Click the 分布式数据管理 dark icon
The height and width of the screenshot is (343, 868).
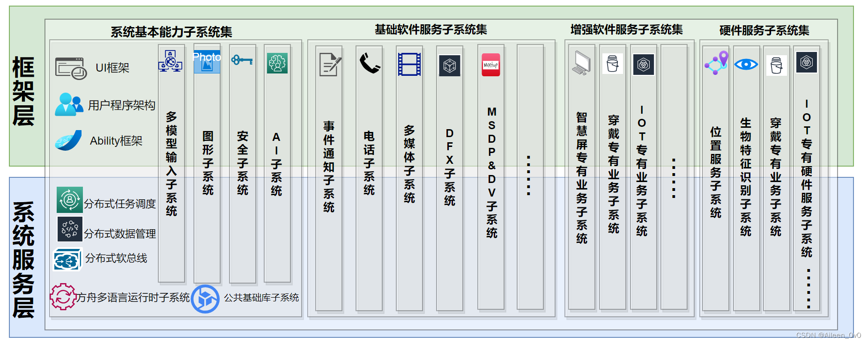(x=70, y=229)
